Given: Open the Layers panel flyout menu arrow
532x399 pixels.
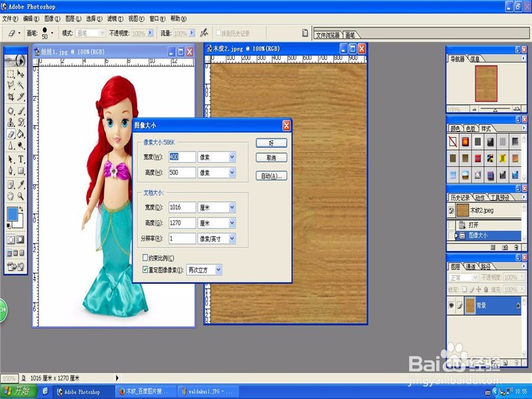Looking at the screenshot, I should 523,267.
